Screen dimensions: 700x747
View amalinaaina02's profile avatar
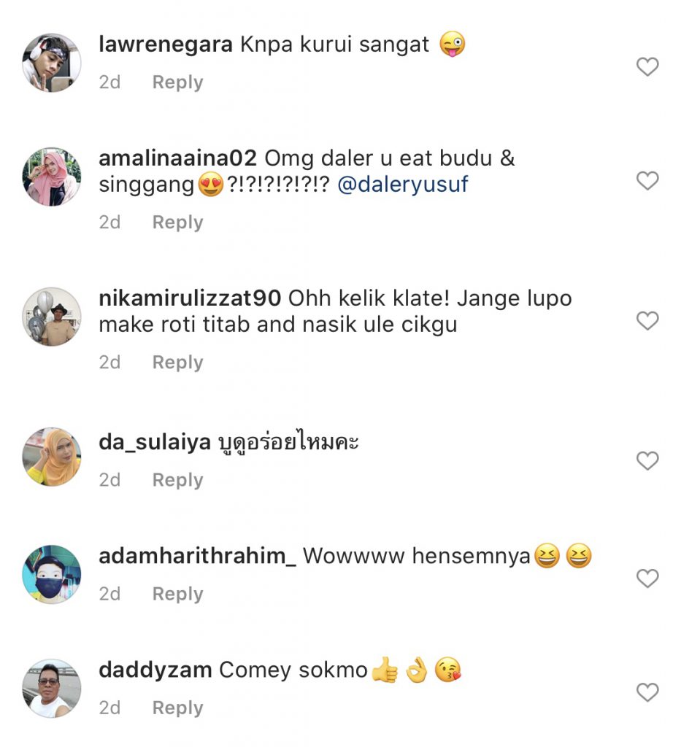coord(52,177)
